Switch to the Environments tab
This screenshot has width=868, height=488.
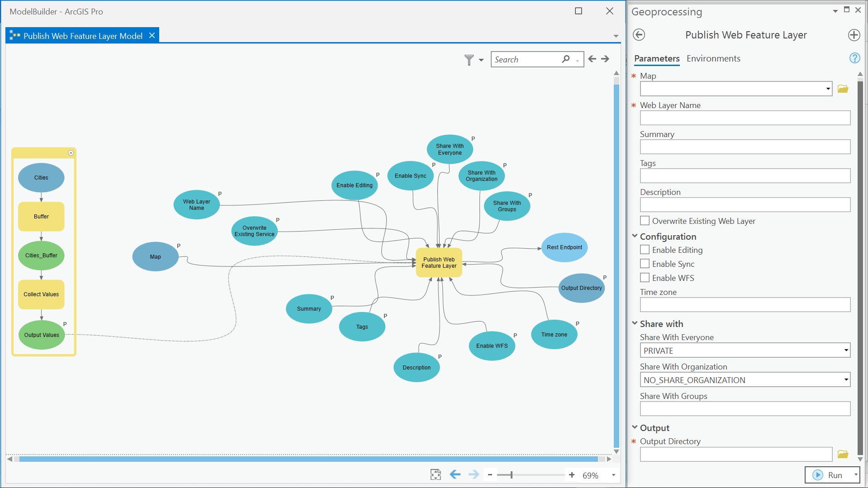click(x=713, y=58)
